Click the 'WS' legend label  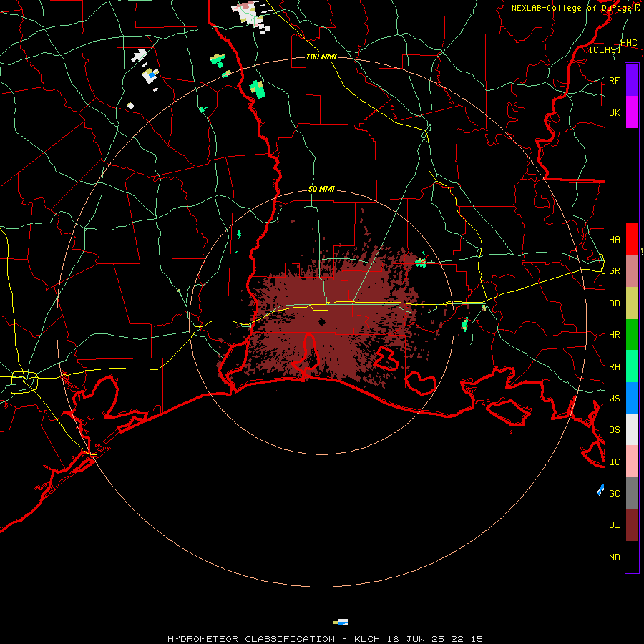pos(614,398)
